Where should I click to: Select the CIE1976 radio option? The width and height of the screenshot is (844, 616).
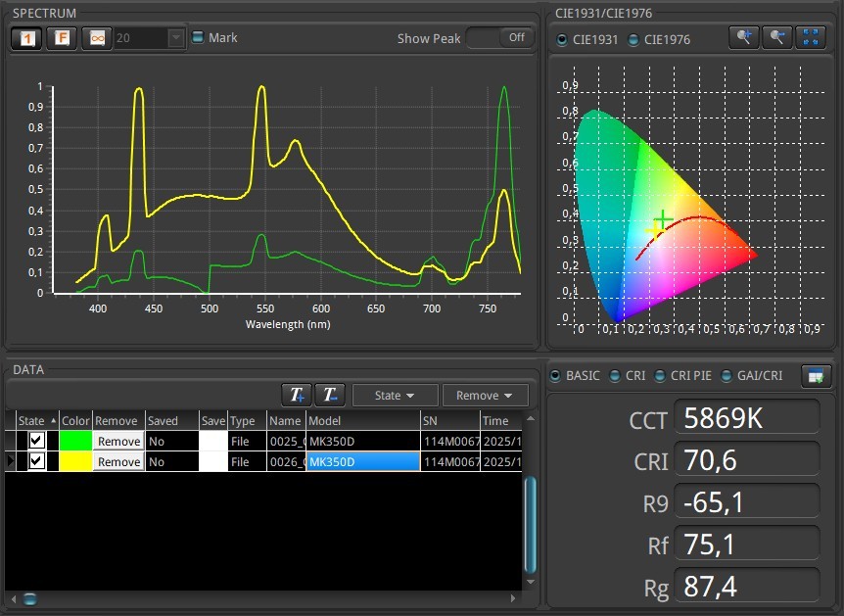[633, 40]
